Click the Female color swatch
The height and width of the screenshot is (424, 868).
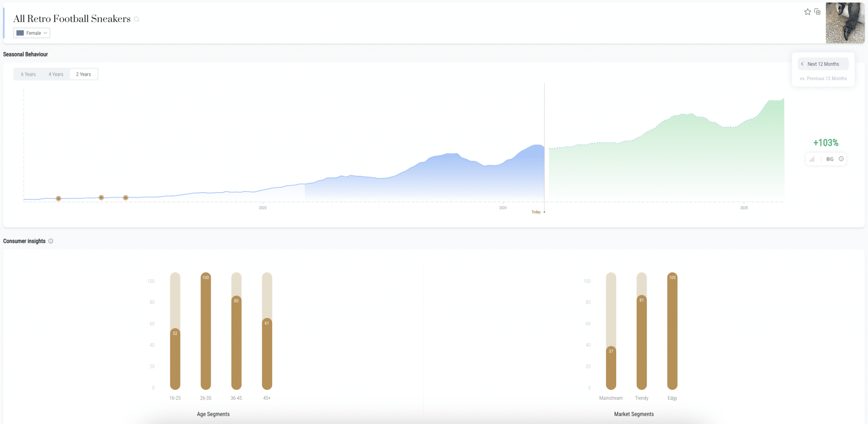[x=20, y=33]
